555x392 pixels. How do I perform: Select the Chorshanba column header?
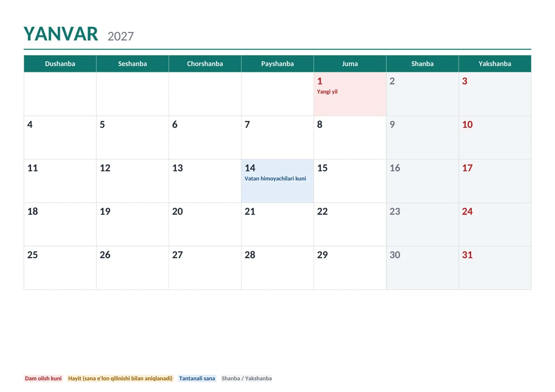[x=205, y=64]
